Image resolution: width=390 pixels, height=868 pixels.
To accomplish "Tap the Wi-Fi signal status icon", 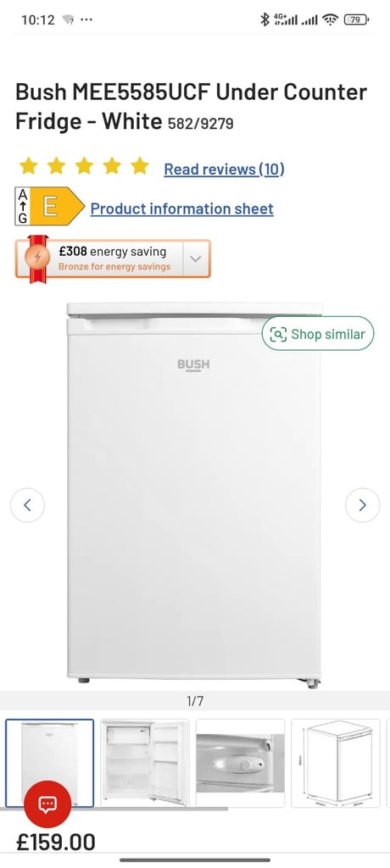I will coord(331,20).
